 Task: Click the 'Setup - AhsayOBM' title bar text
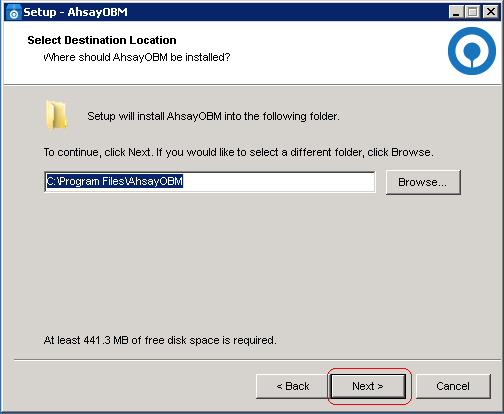click(x=75, y=12)
